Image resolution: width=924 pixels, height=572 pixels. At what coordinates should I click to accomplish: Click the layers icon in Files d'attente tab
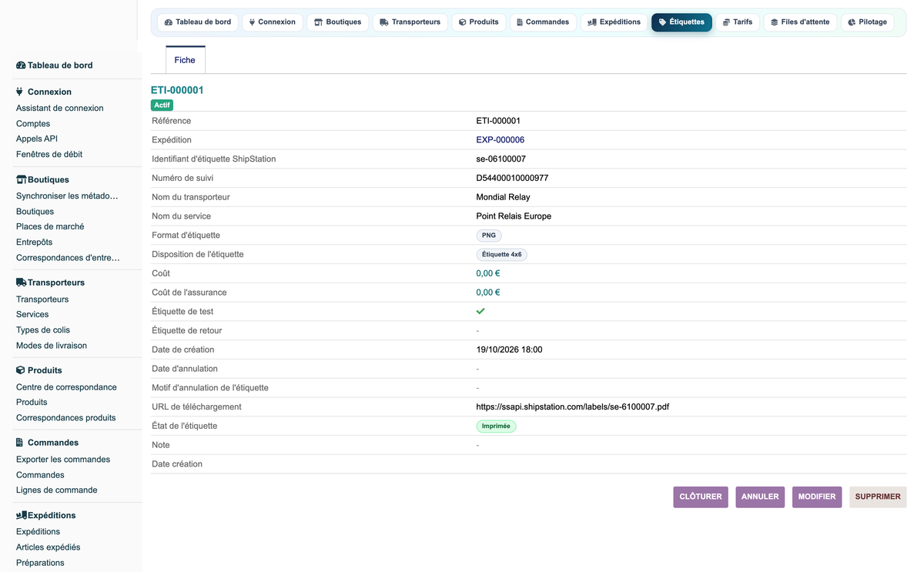point(774,22)
